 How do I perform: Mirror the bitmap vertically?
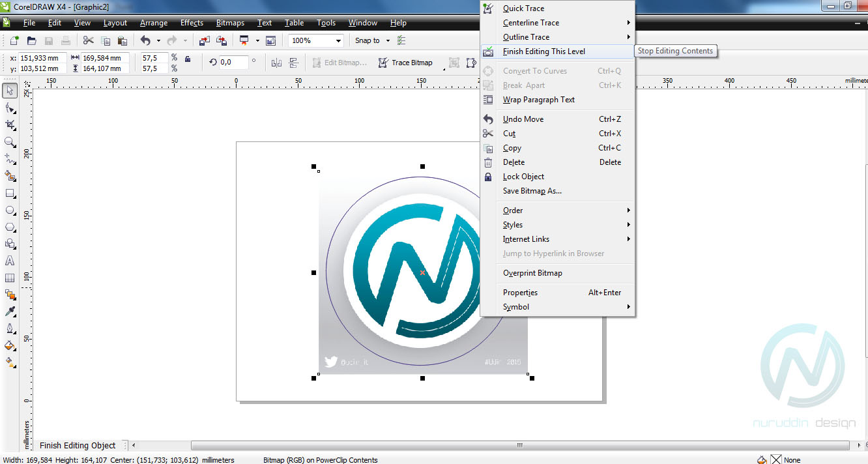coord(293,63)
